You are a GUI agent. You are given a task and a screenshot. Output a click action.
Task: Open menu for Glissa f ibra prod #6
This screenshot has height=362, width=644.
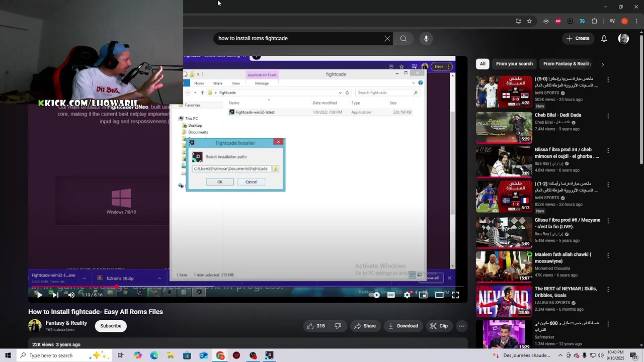[x=608, y=221]
